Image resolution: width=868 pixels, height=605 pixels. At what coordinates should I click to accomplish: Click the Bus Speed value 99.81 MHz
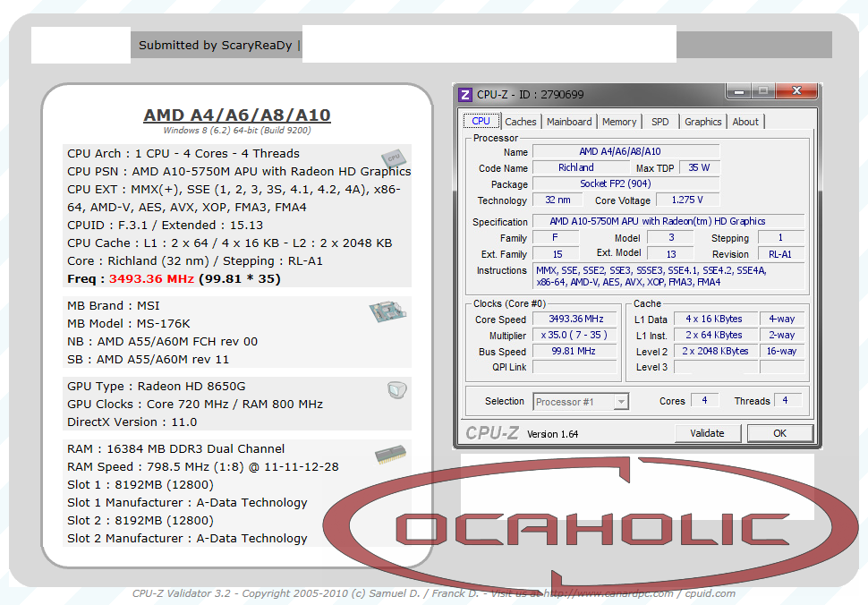(x=575, y=351)
